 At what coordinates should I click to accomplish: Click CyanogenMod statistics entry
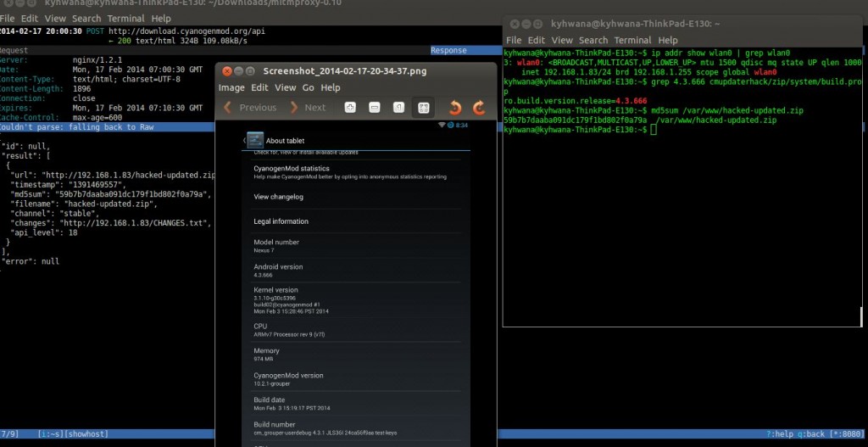pyautogui.click(x=355, y=172)
